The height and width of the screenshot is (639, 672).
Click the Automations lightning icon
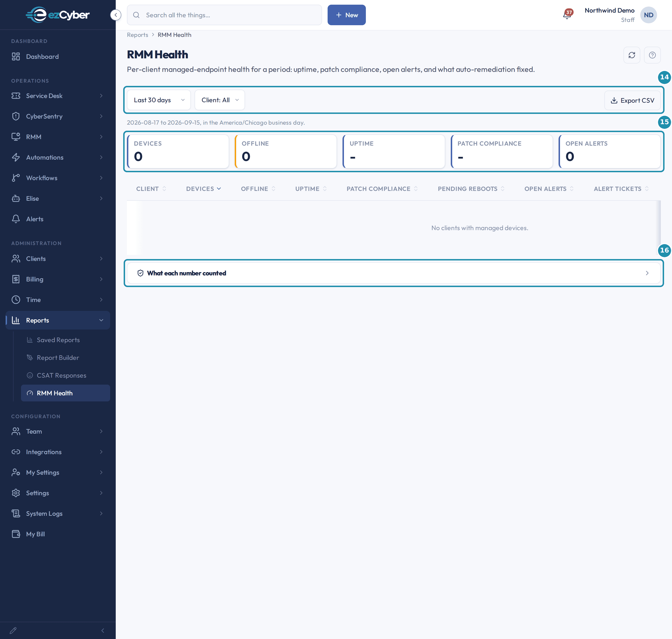tap(16, 157)
